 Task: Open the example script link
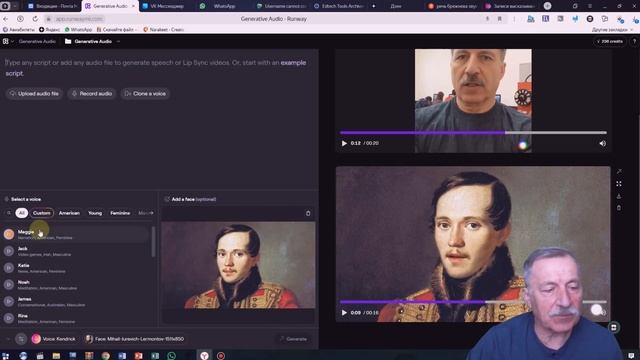(x=293, y=62)
